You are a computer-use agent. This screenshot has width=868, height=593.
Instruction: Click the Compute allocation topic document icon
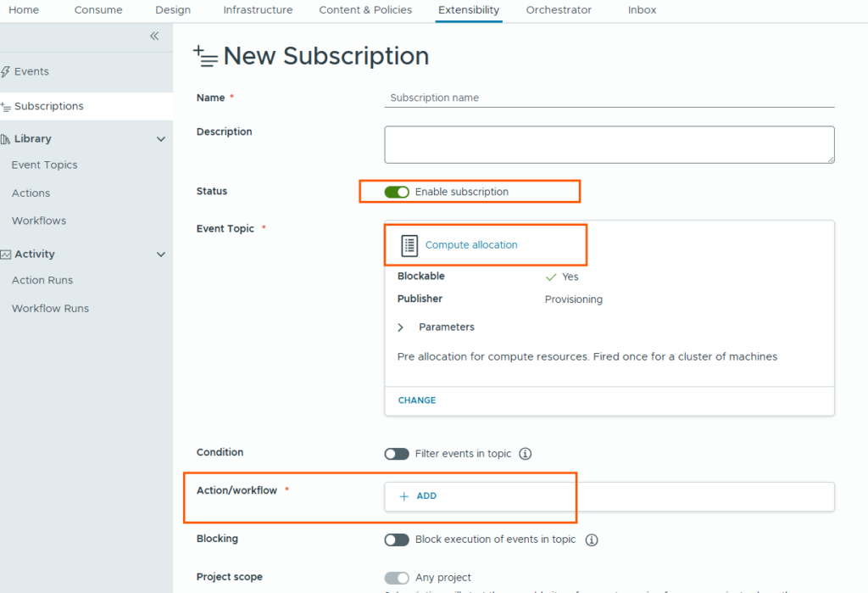[x=409, y=245]
